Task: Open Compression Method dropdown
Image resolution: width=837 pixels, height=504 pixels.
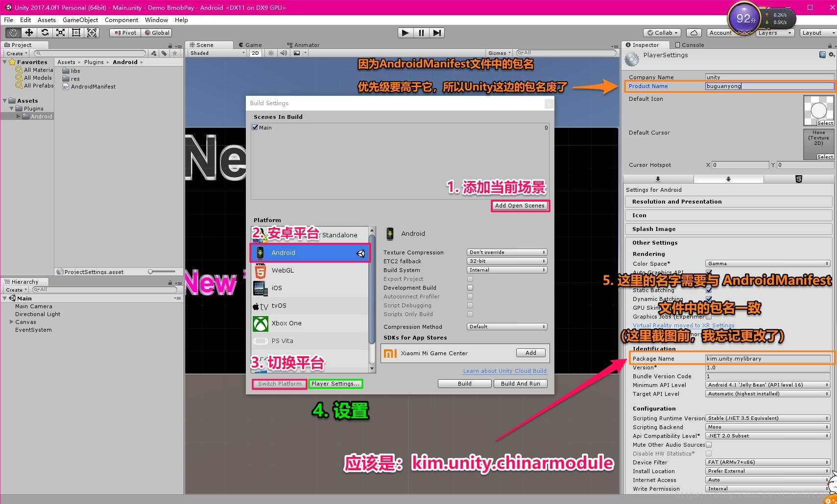Action: 507,327
